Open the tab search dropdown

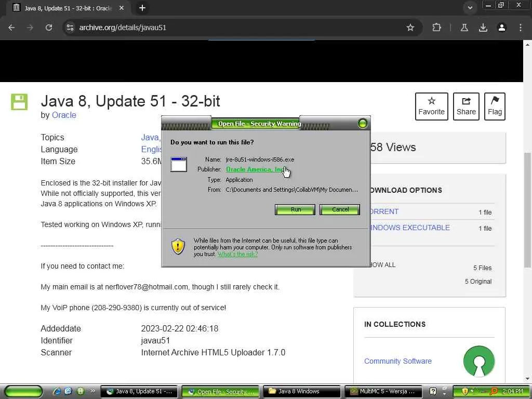coord(470,8)
